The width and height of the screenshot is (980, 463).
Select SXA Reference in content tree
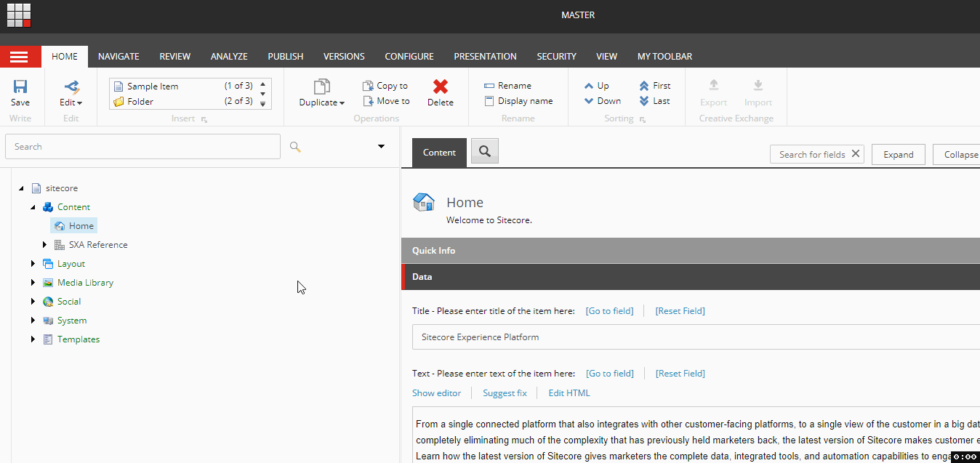[x=98, y=245]
